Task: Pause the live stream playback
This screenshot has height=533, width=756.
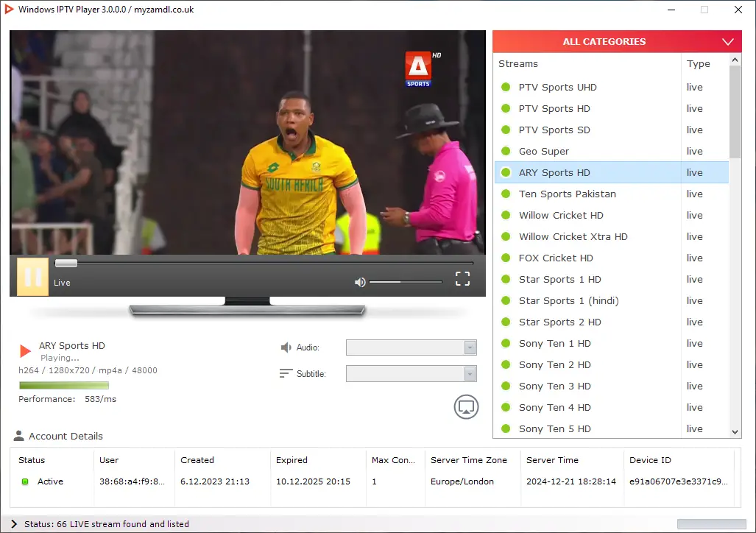Action: (33, 276)
